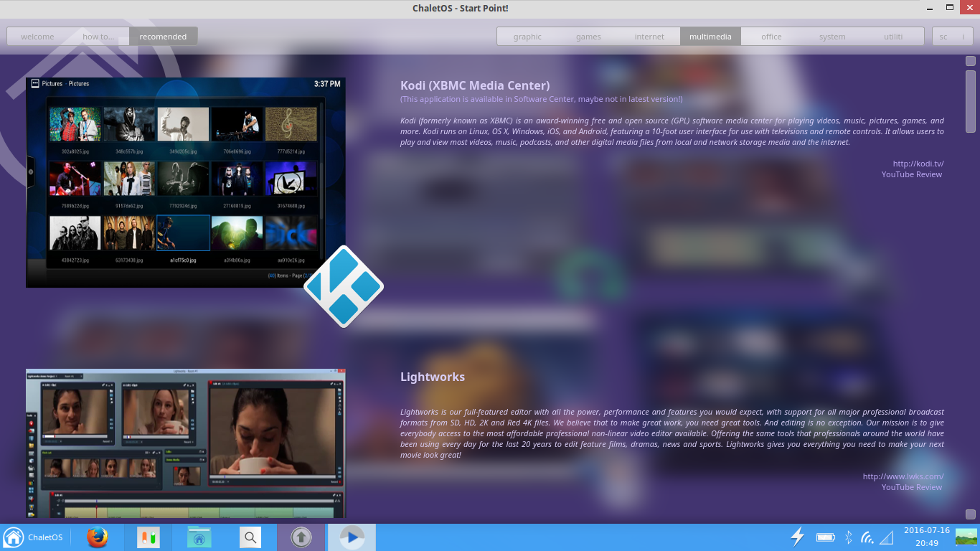
Task: Select the multimedia category tab
Action: [710, 37]
